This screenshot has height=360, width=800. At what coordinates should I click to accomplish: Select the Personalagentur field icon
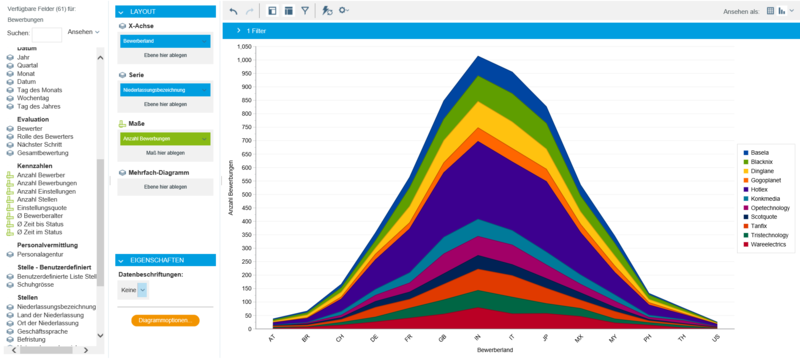[10, 254]
